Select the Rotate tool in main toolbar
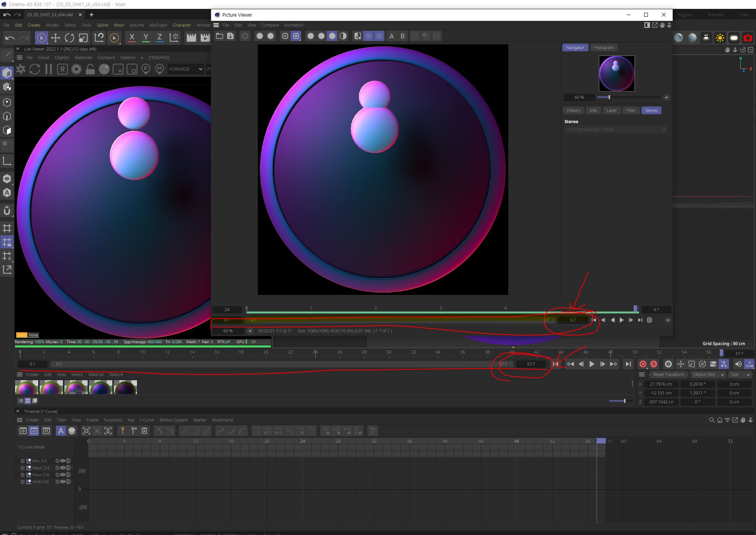Viewport: 756px width, 535px height. [x=69, y=37]
